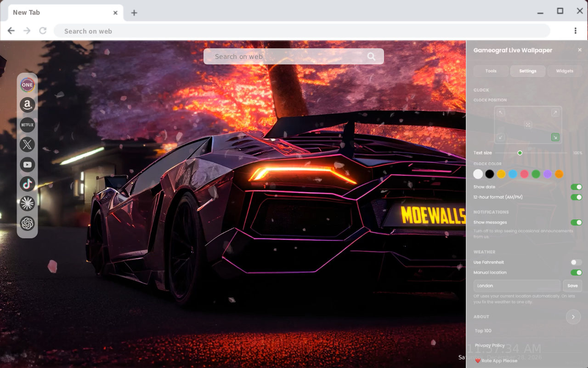Pick the white clock color
This screenshot has width=588, height=368.
pos(478,174)
